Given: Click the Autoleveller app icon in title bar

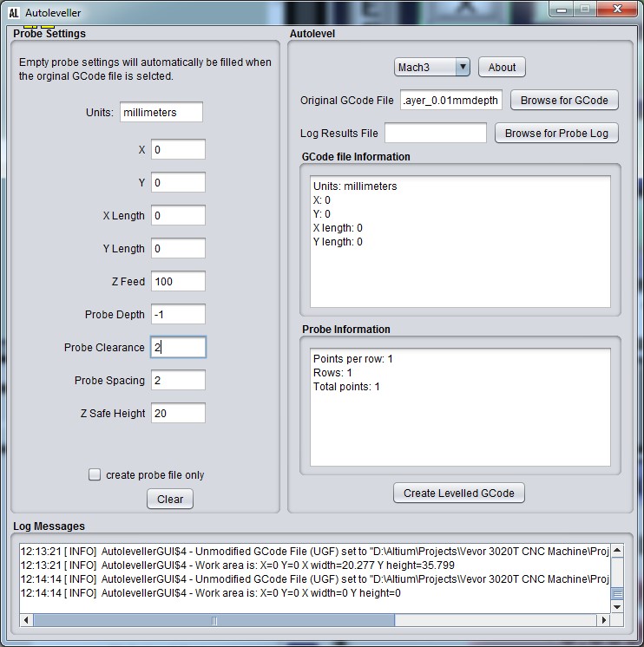Looking at the screenshot, I should 13,13.
